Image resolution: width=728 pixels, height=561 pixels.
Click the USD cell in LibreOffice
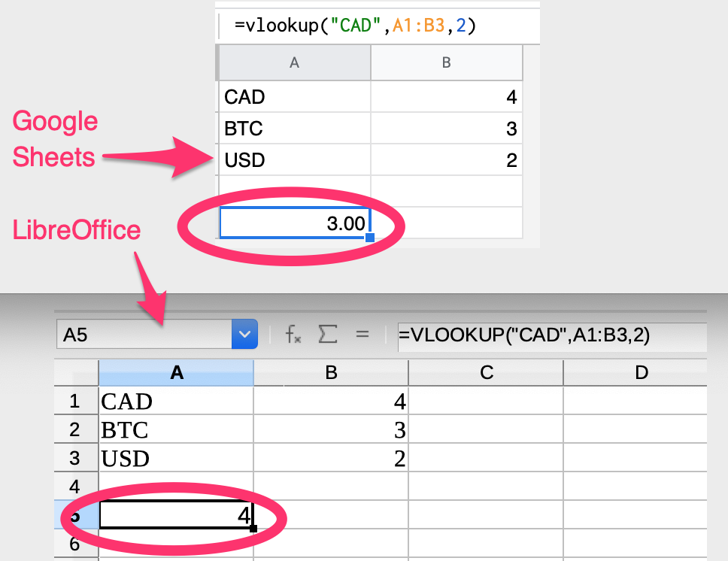(177, 458)
